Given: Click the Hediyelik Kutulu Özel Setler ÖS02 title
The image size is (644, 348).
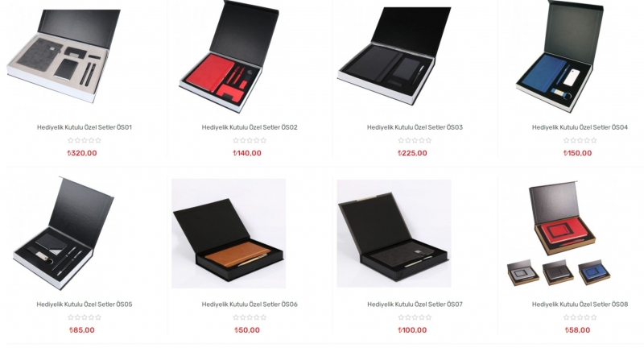Looking at the screenshot, I should pos(250,127).
